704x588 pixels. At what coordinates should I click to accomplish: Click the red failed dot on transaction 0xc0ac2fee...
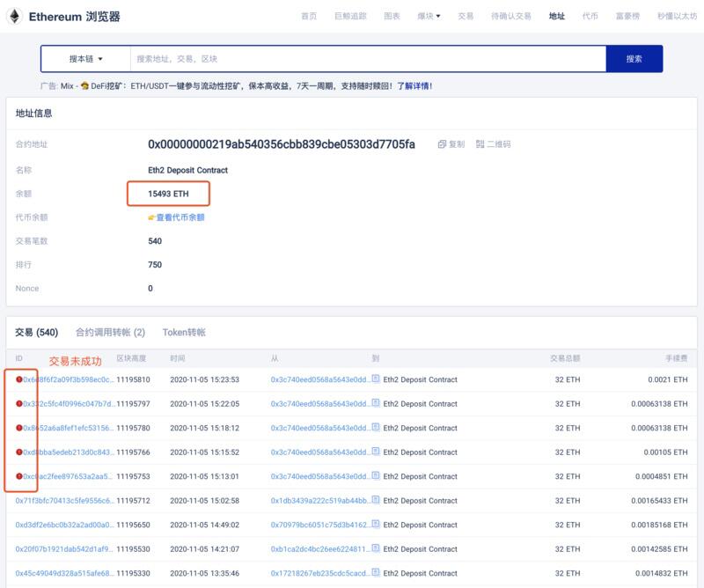point(21,476)
